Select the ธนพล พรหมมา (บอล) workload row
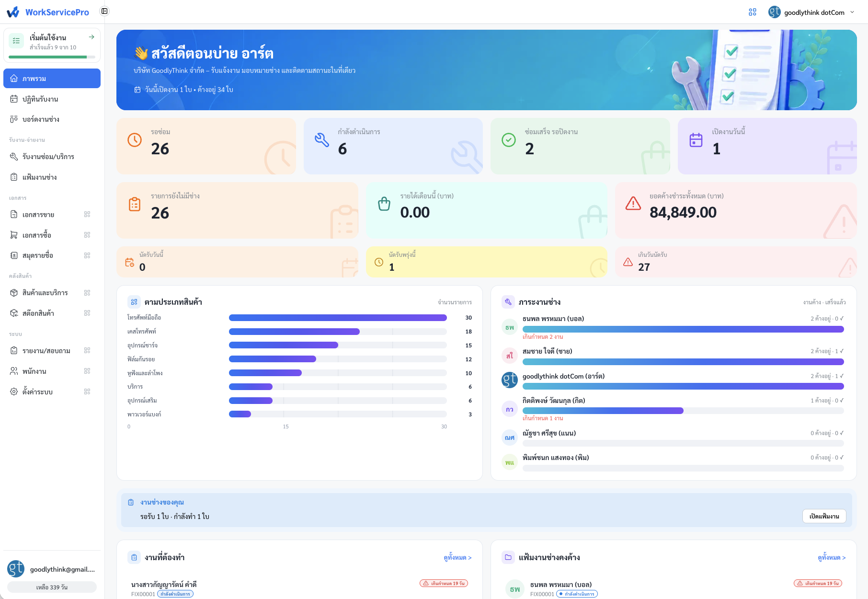The image size is (868, 599). 674,327
